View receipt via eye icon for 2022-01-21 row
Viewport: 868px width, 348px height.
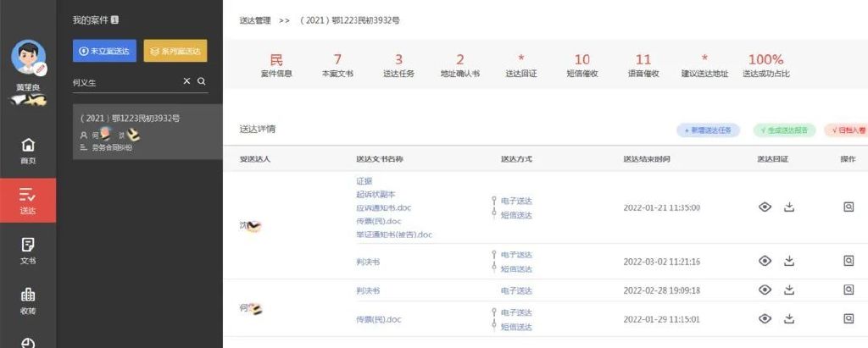pyautogui.click(x=765, y=207)
